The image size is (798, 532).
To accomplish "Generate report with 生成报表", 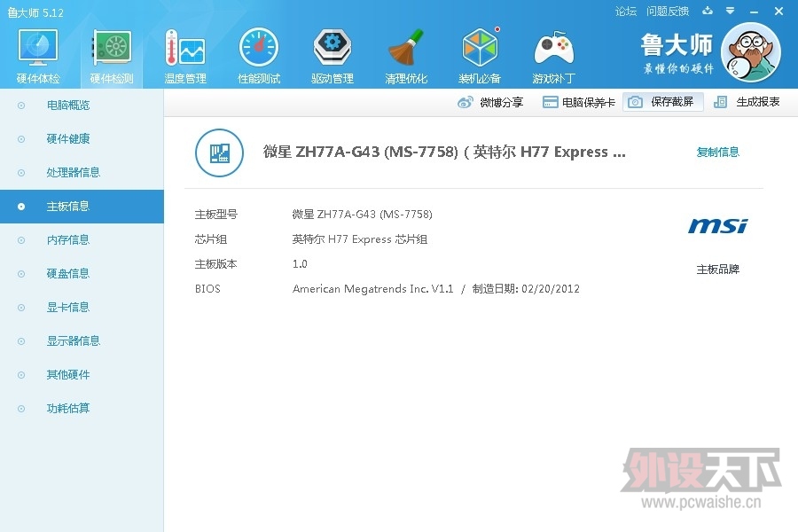I will (747, 103).
